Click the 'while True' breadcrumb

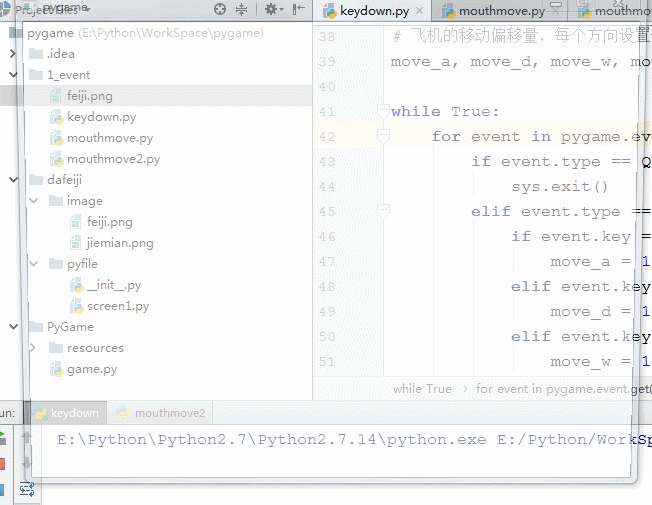click(422, 389)
